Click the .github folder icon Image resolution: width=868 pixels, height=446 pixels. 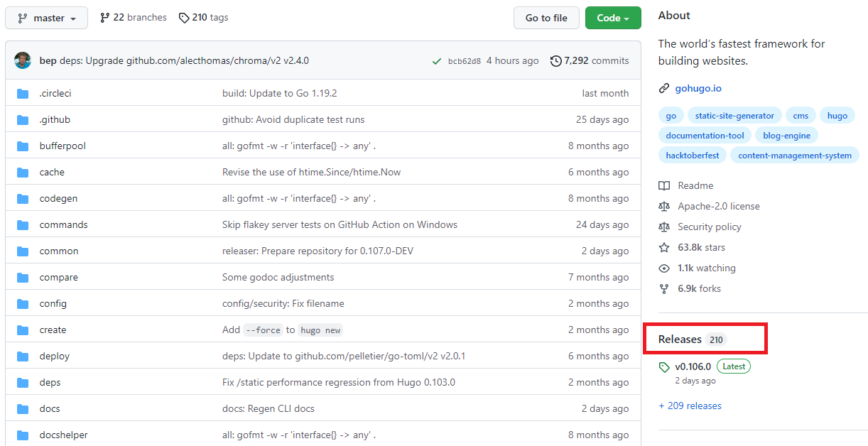[23, 119]
